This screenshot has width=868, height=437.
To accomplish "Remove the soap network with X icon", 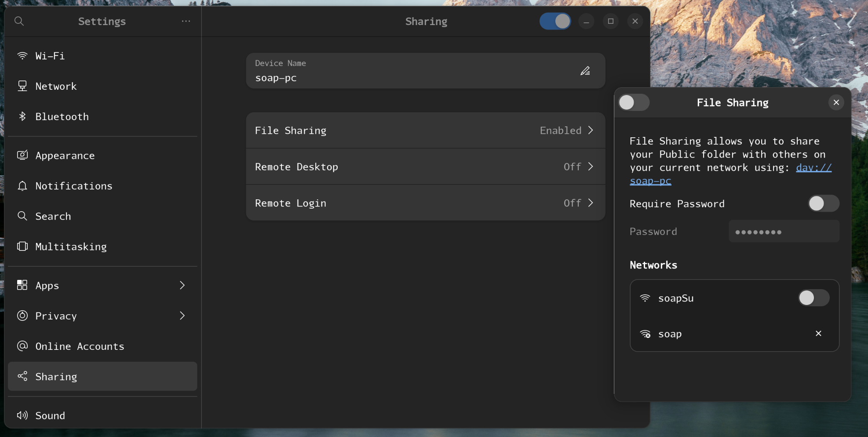I will pyautogui.click(x=818, y=334).
